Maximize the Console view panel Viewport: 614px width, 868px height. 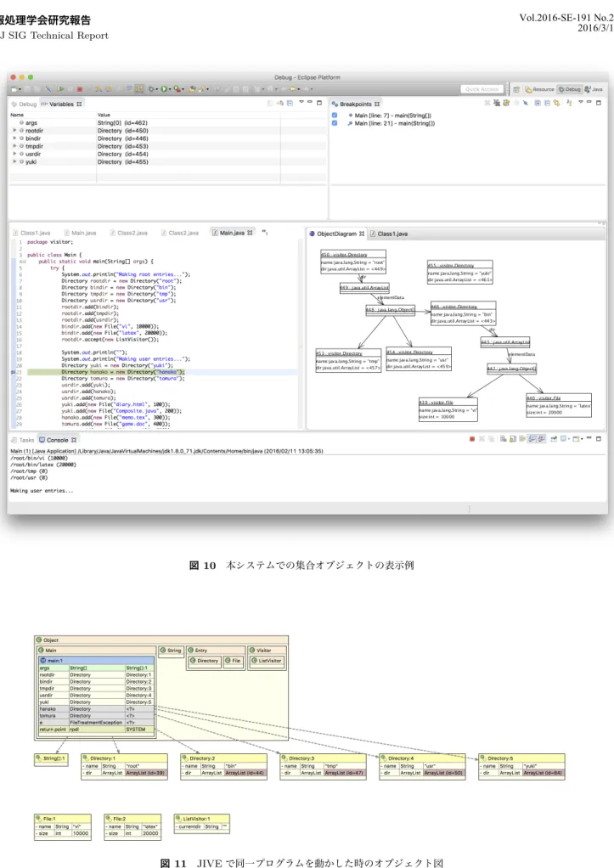(x=599, y=438)
